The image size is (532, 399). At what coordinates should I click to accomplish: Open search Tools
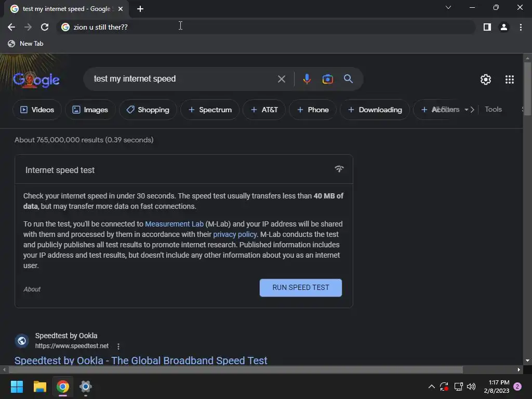pyautogui.click(x=493, y=109)
